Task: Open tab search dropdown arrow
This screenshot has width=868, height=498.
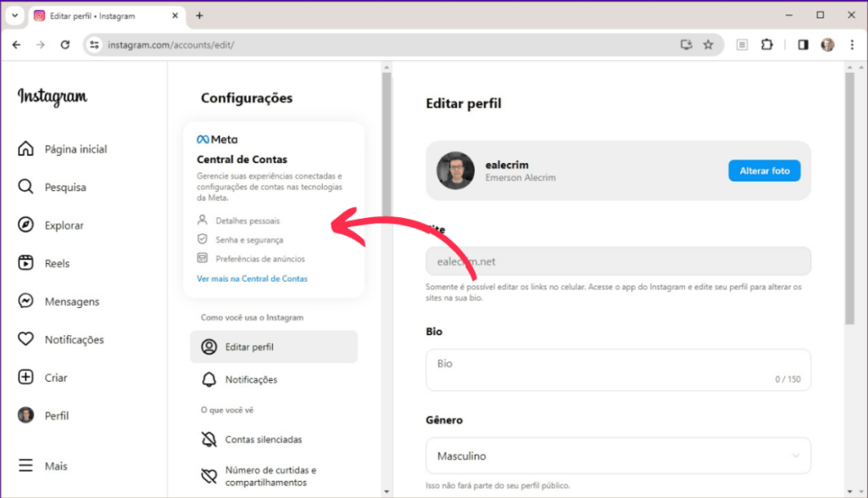Action: point(15,15)
